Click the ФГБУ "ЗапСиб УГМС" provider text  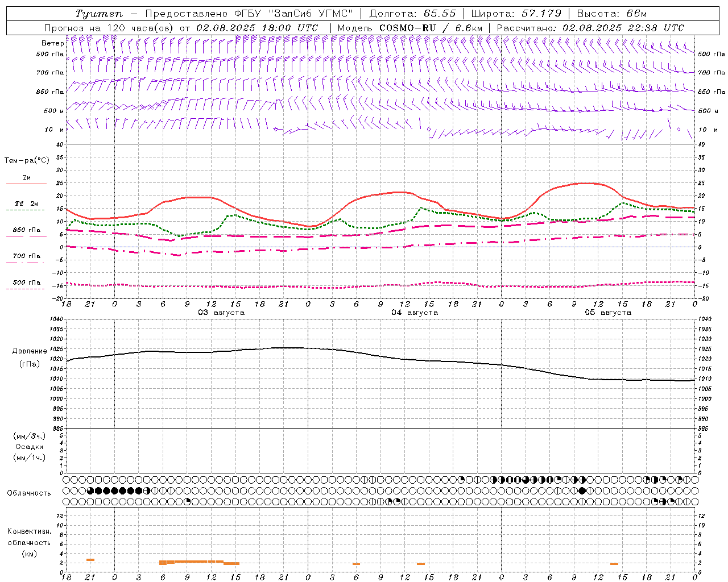click(293, 14)
